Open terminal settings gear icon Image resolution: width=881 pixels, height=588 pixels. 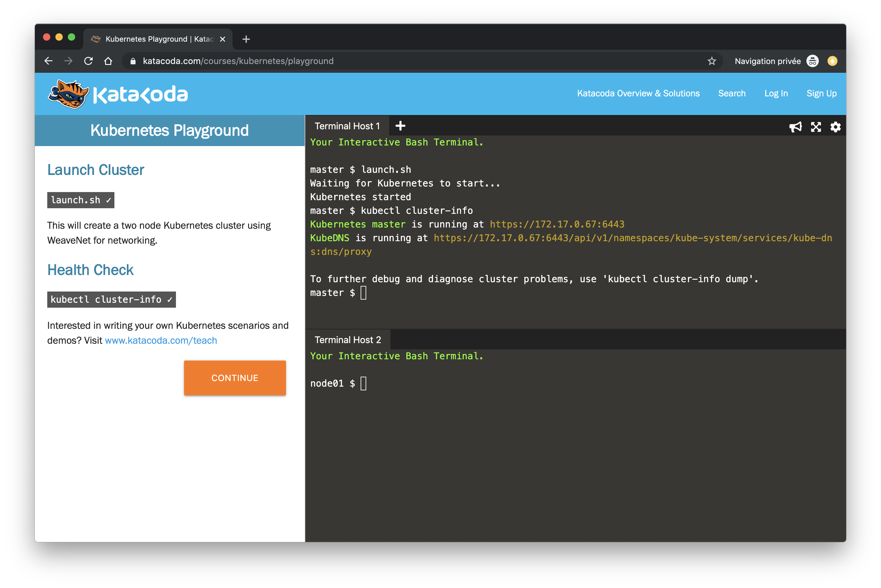(x=835, y=127)
